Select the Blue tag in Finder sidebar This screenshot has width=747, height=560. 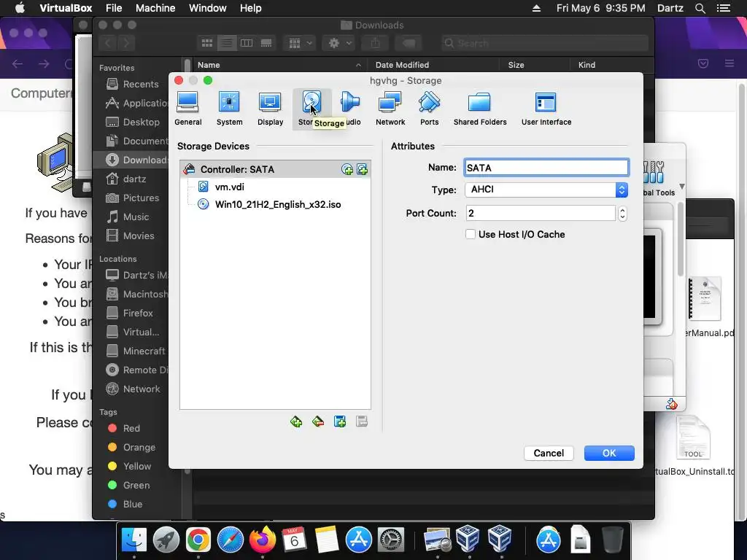125,504
